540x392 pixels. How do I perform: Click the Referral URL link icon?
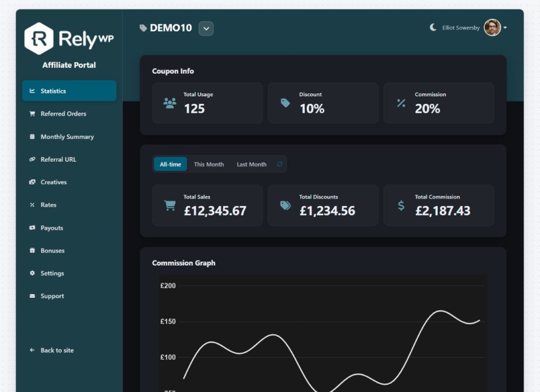(x=32, y=159)
